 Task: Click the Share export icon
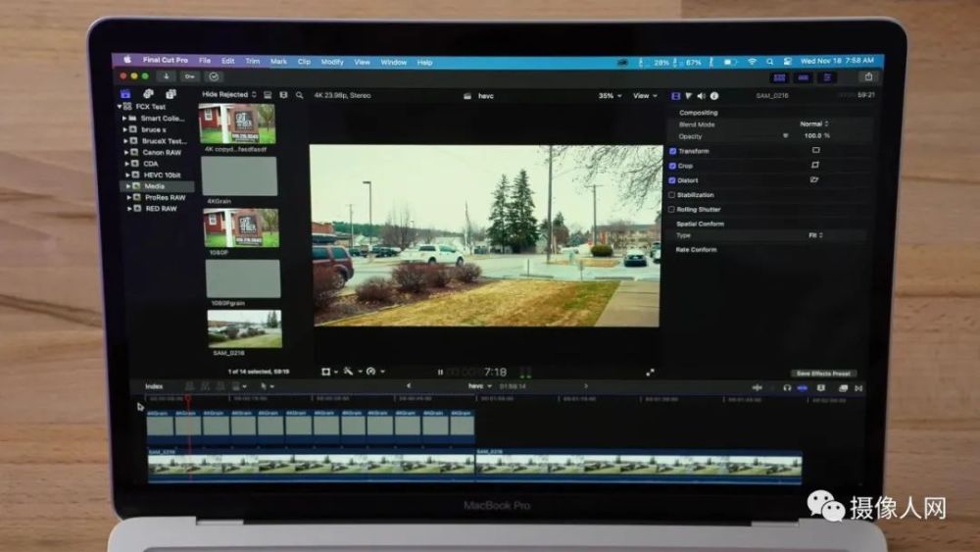click(868, 76)
